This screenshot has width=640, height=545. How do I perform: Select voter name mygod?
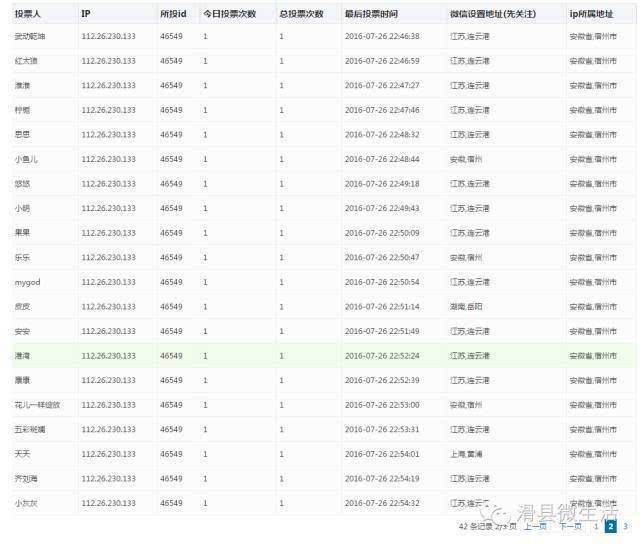click(27, 283)
